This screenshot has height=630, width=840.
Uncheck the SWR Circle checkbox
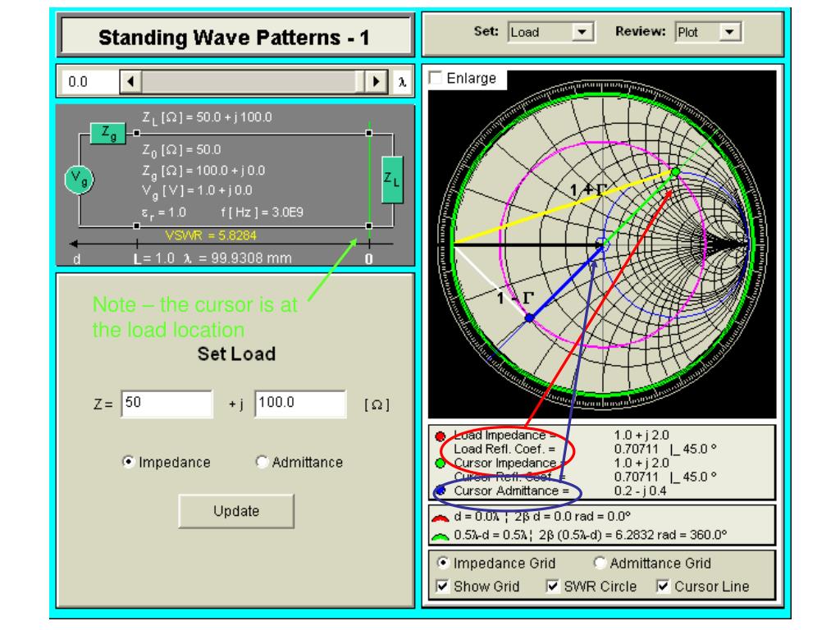(552, 586)
